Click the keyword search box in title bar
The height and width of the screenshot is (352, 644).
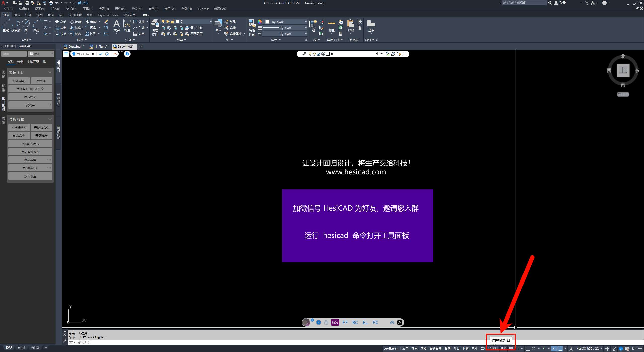point(524,3)
